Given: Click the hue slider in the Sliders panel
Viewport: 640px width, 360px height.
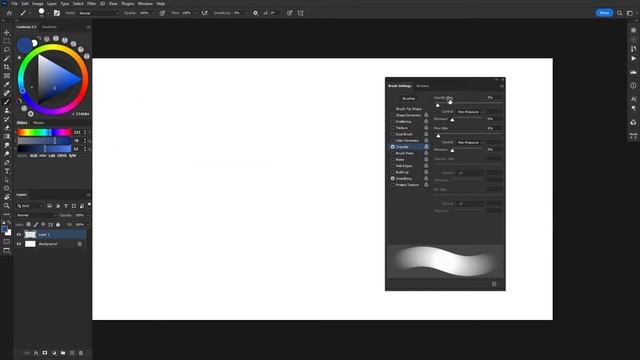Looking at the screenshot, I should point(44,132).
